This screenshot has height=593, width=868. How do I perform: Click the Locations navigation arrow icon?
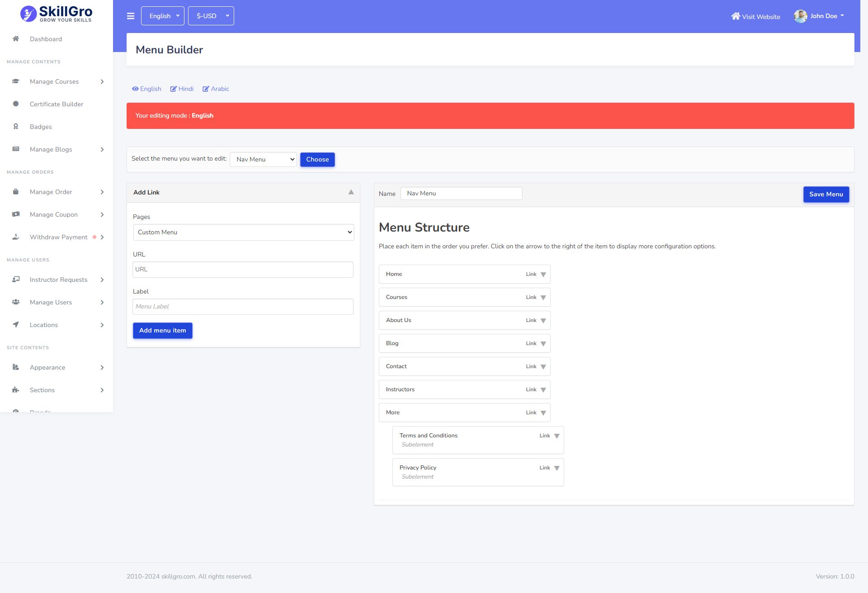pyautogui.click(x=102, y=325)
